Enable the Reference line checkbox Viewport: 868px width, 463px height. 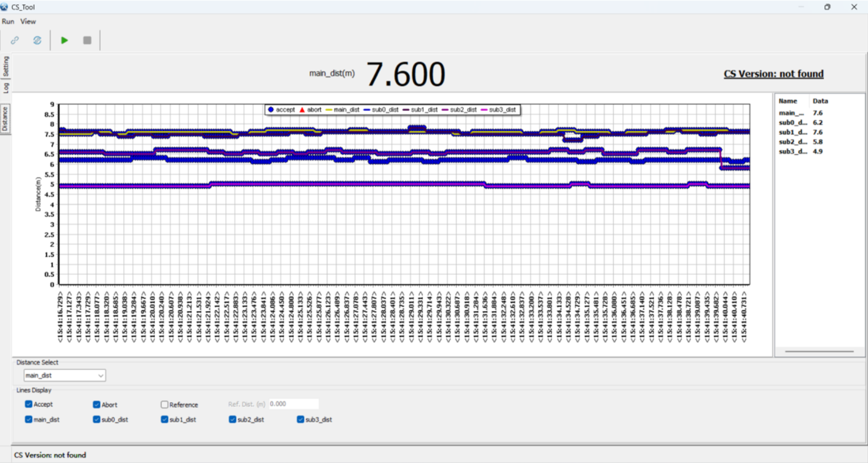(x=165, y=405)
